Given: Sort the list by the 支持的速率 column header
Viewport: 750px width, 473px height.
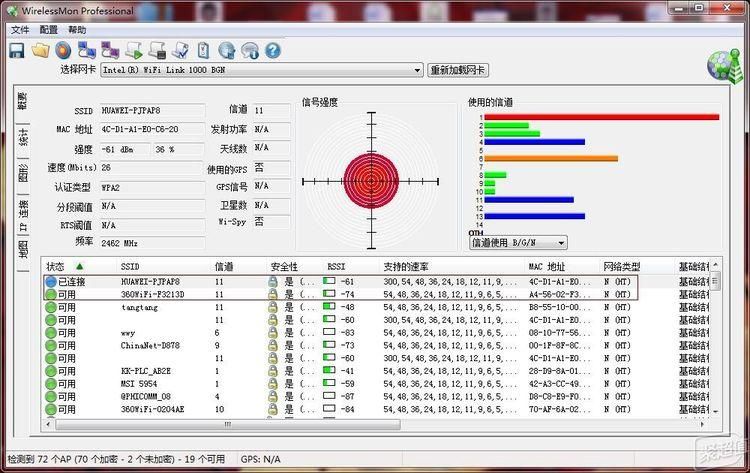Looking at the screenshot, I should coord(452,266).
